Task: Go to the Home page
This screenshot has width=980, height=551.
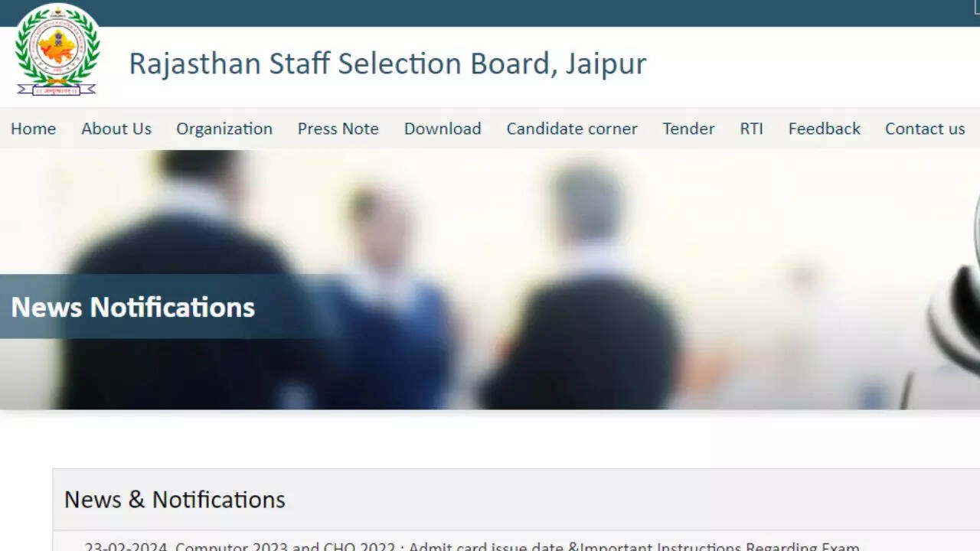Action: (x=33, y=129)
